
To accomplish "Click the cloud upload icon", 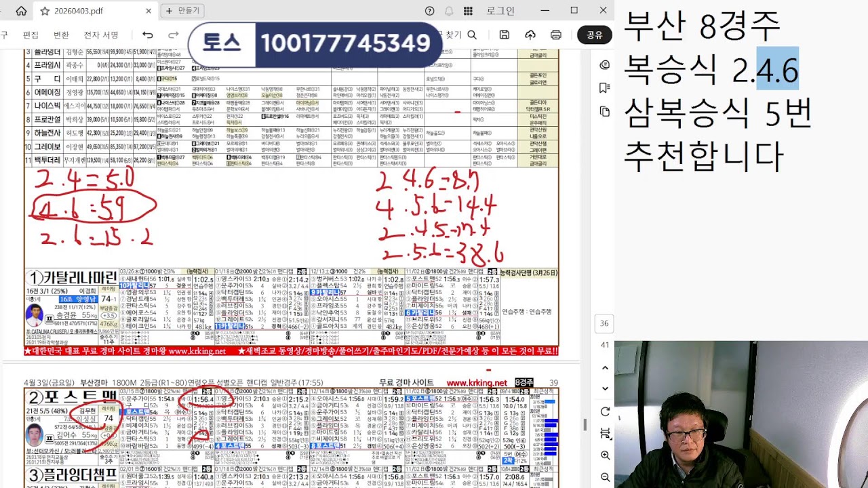I will click(530, 35).
